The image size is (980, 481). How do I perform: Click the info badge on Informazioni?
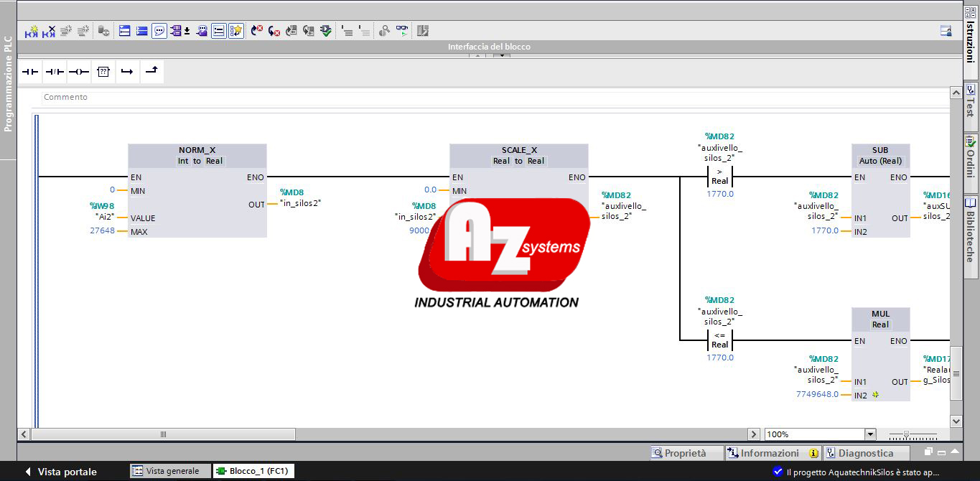point(813,453)
